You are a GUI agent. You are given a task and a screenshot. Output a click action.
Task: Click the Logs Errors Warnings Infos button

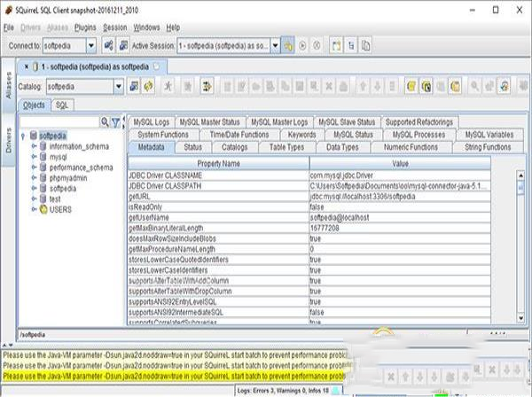tap(283, 391)
